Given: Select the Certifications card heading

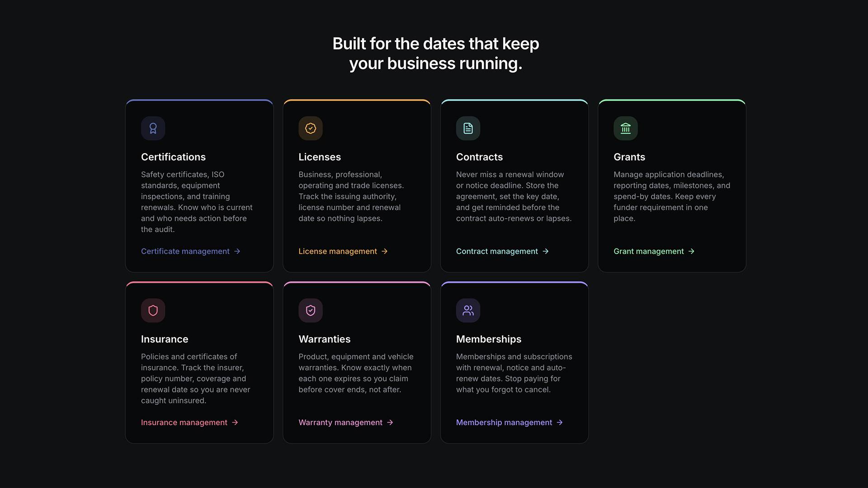Looking at the screenshot, I should [x=173, y=157].
